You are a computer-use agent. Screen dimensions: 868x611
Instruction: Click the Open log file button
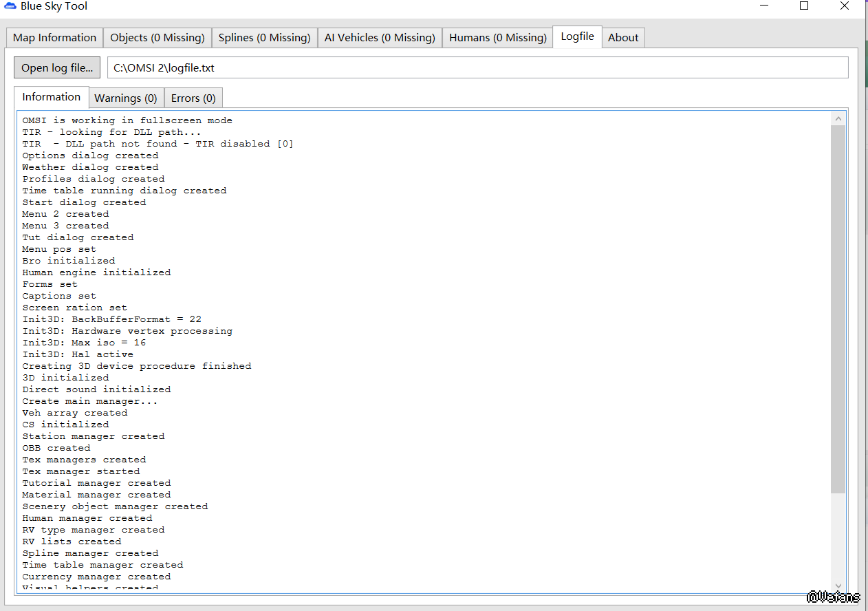point(57,67)
